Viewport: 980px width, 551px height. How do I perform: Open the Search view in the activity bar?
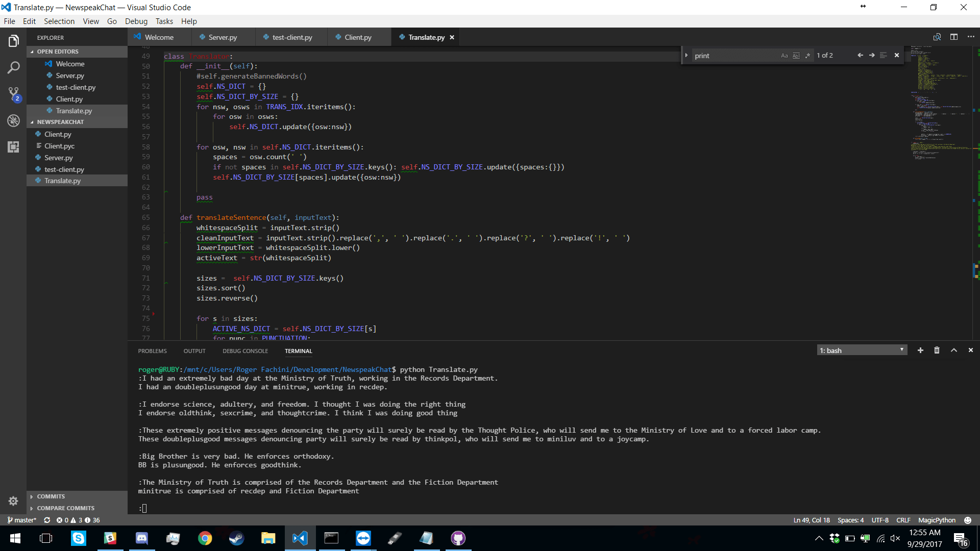pyautogui.click(x=14, y=67)
